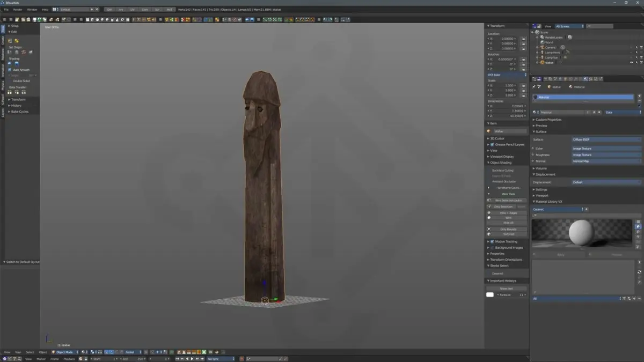Click the timeline End frame field

(x=133, y=359)
